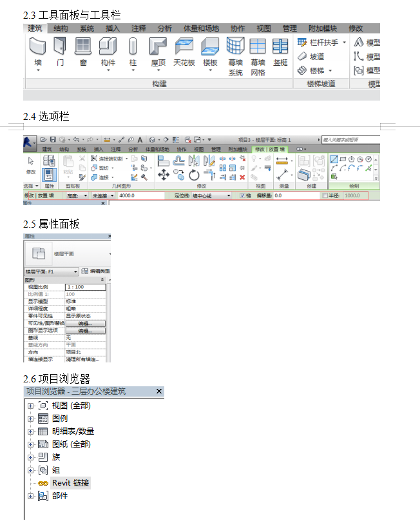Image resolution: width=420 pixels, height=523 pixels.
Task: Close the 项目浏览器 panel
Action: coord(159,391)
